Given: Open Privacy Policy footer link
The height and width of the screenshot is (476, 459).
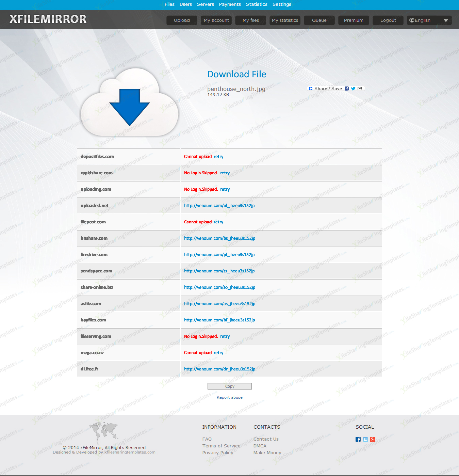Looking at the screenshot, I should [218, 453].
